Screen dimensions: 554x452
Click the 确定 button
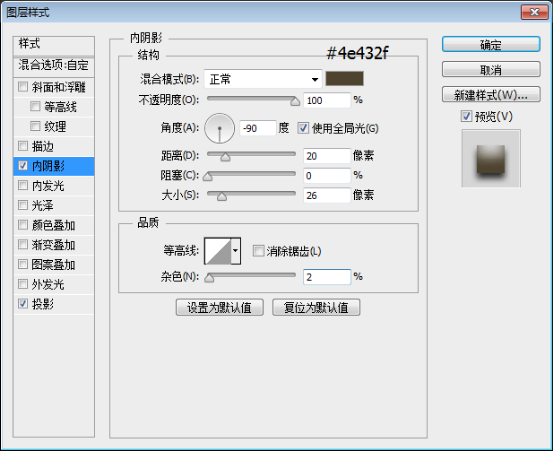[x=491, y=45]
